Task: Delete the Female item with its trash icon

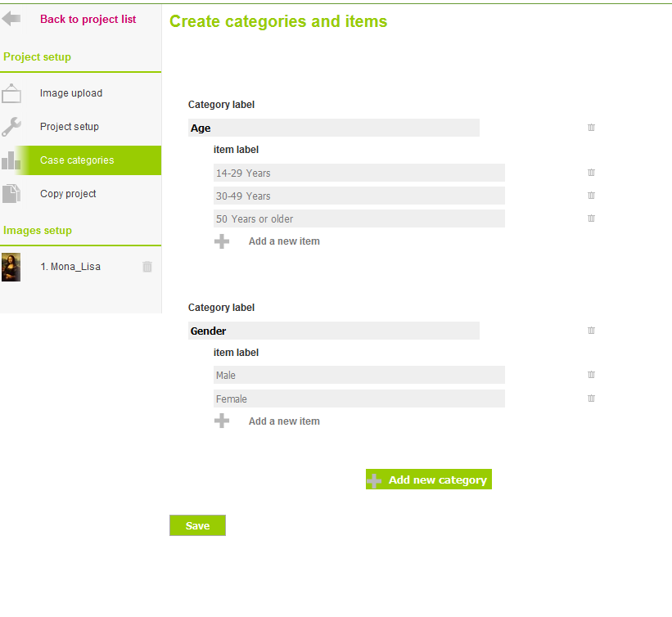Action: click(591, 399)
